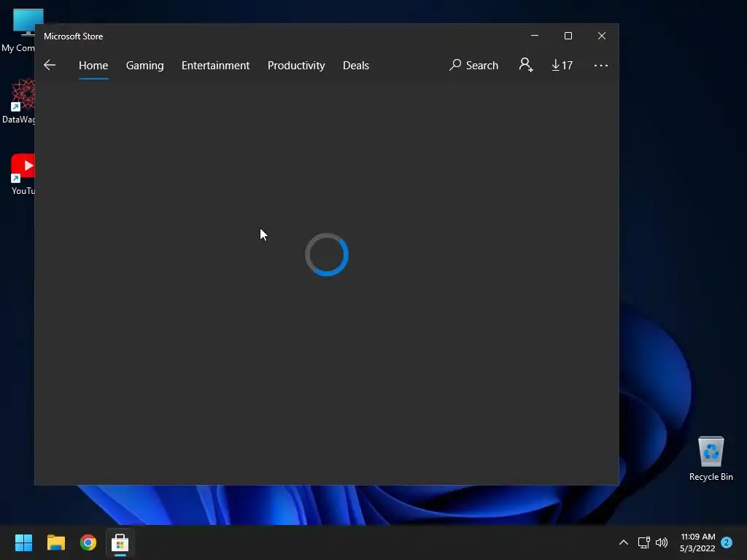Select the My Computer desktop icon
747x560 pixels.
(x=18, y=31)
